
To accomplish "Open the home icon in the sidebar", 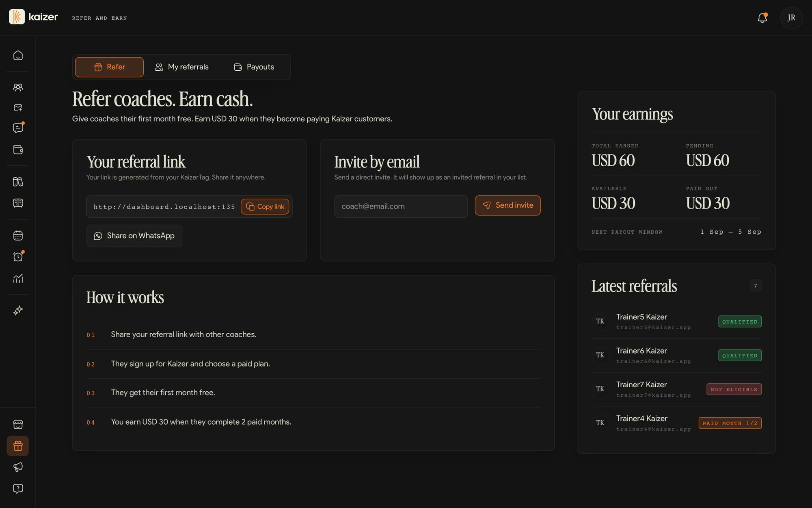I will [x=18, y=55].
